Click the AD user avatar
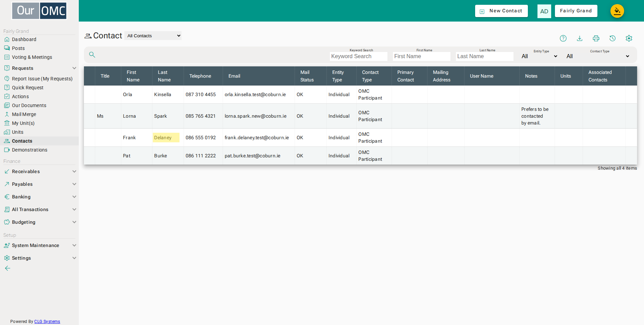Image resolution: width=644 pixels, height=325 pixels. click(x=544, y=11)
